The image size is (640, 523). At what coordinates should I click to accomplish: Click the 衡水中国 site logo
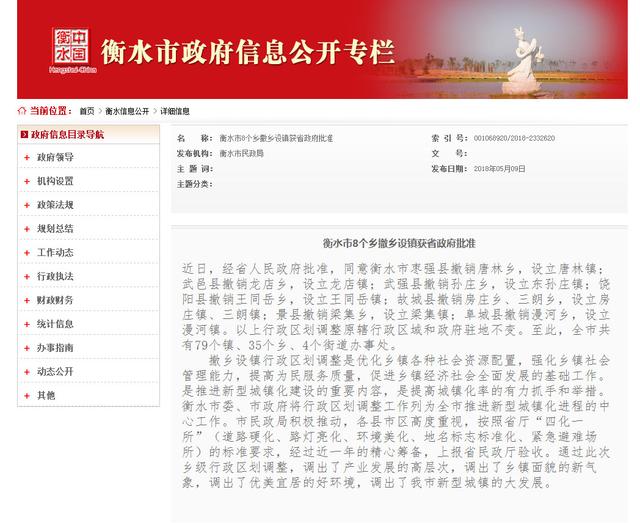tap(72, 50)
